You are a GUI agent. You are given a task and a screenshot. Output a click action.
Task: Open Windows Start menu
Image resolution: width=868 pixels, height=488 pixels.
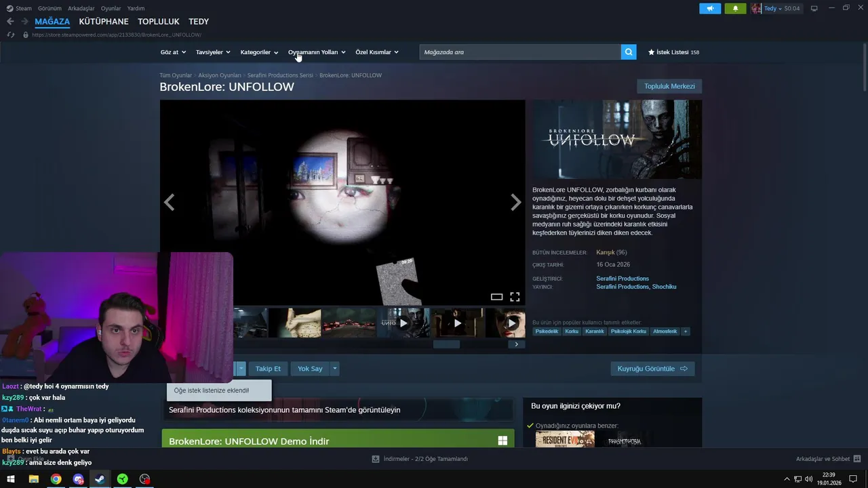[x=11, y=479]
